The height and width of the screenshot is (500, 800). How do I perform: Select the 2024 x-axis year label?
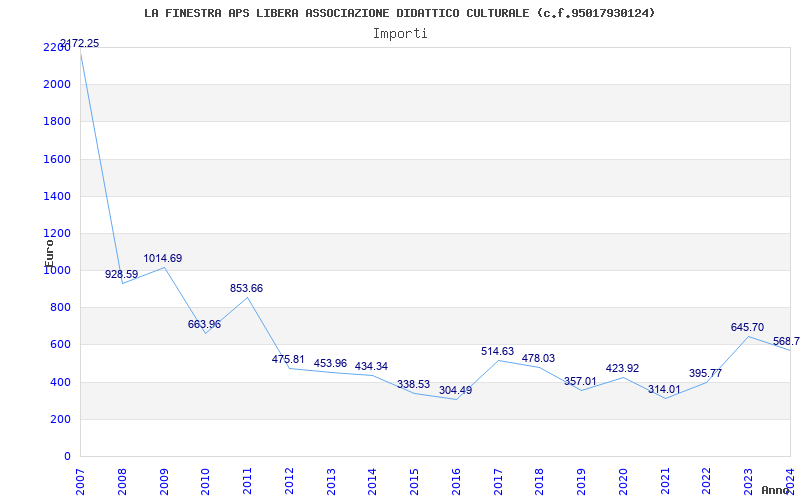pos(790,482)
